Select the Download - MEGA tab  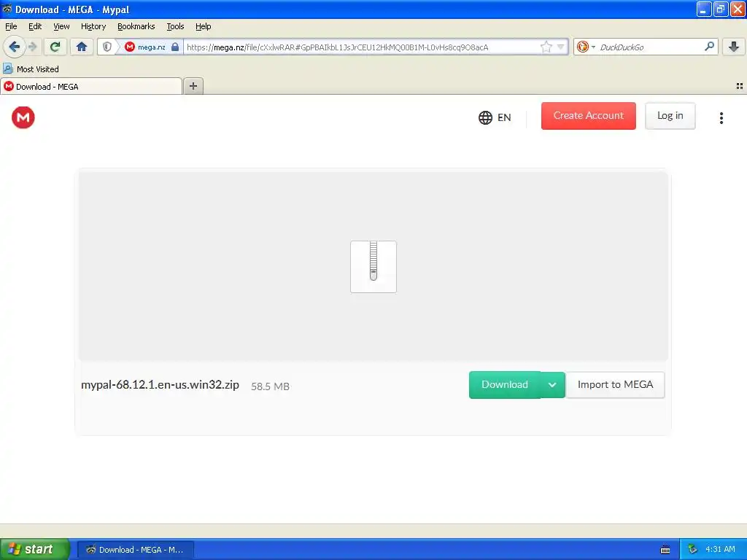point(90,86)
